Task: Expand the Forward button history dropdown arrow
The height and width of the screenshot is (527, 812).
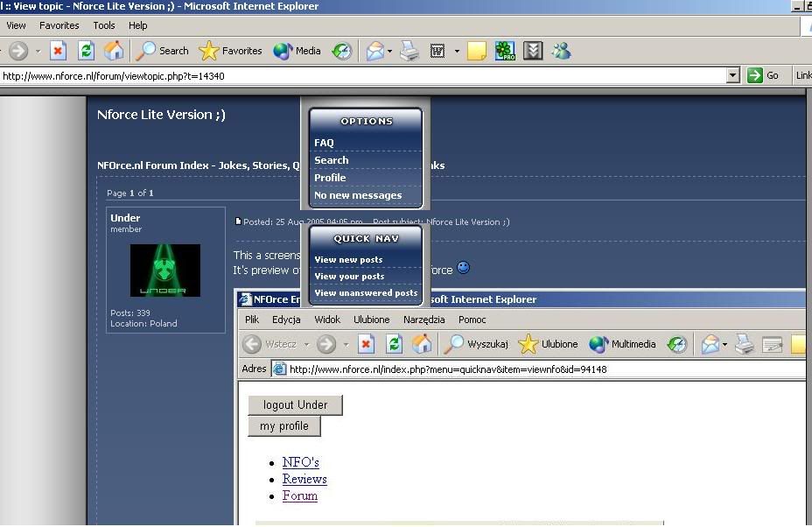Action: tap(38, 52)
